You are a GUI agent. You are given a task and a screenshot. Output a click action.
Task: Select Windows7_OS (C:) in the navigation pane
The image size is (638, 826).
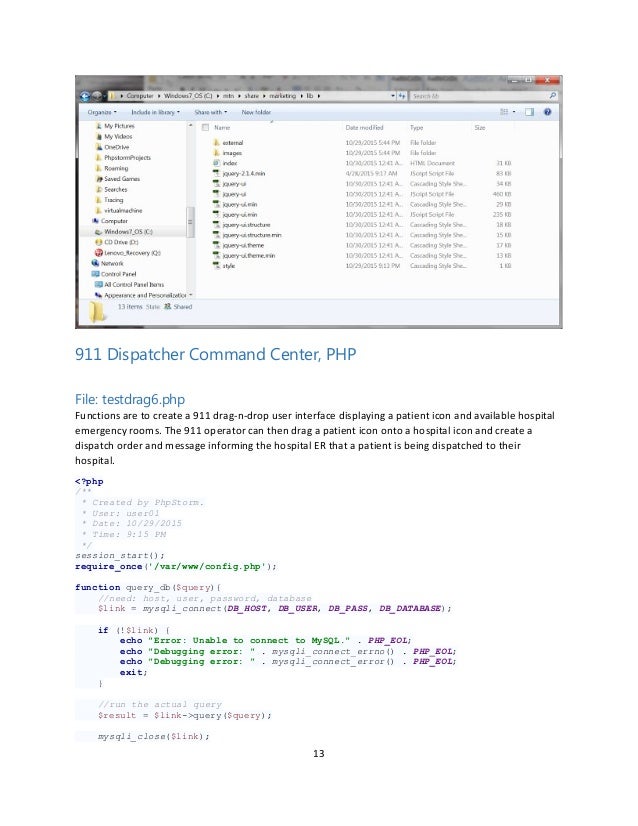128,231
